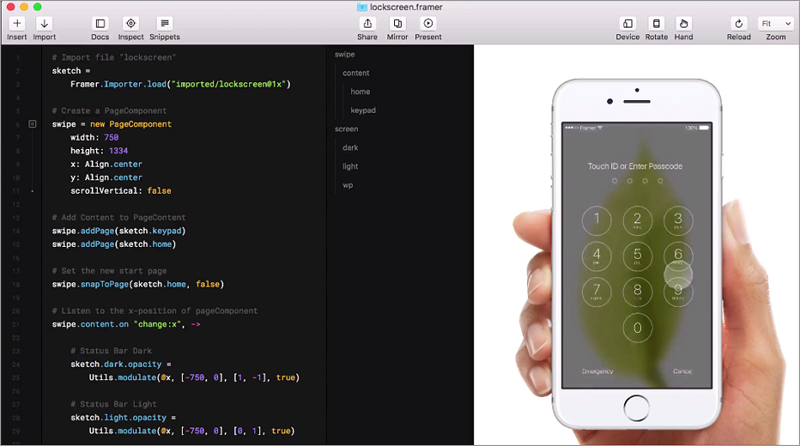Click the 'swipe.snapToPage(sketch.home, false)' line
This screenshot has width=800, height=446.
tap(138, 284)
